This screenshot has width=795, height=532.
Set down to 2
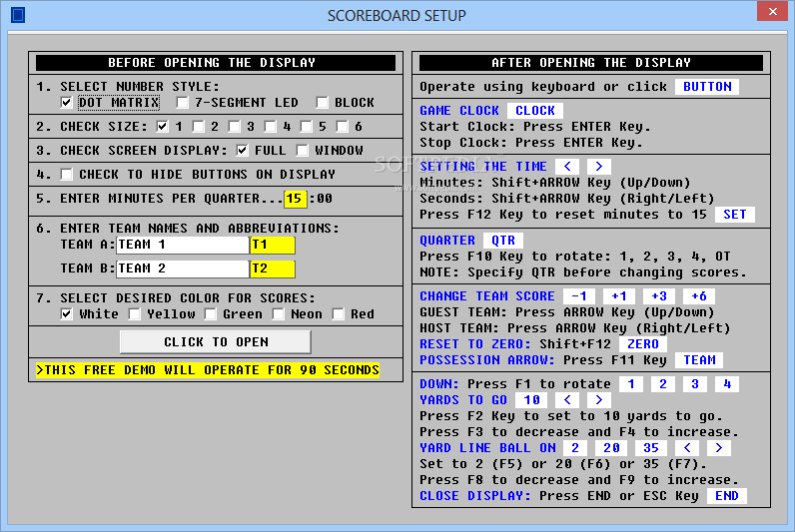[x=663, y=384]
